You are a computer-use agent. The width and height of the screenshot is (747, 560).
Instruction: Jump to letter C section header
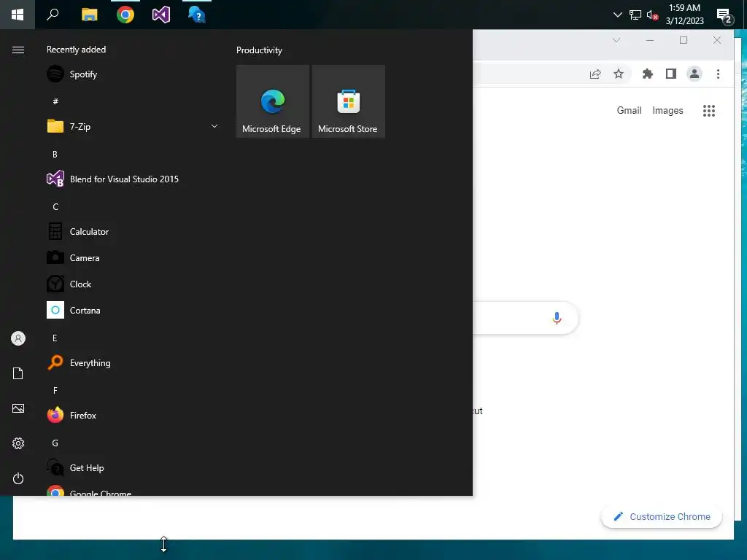point(55,206)
